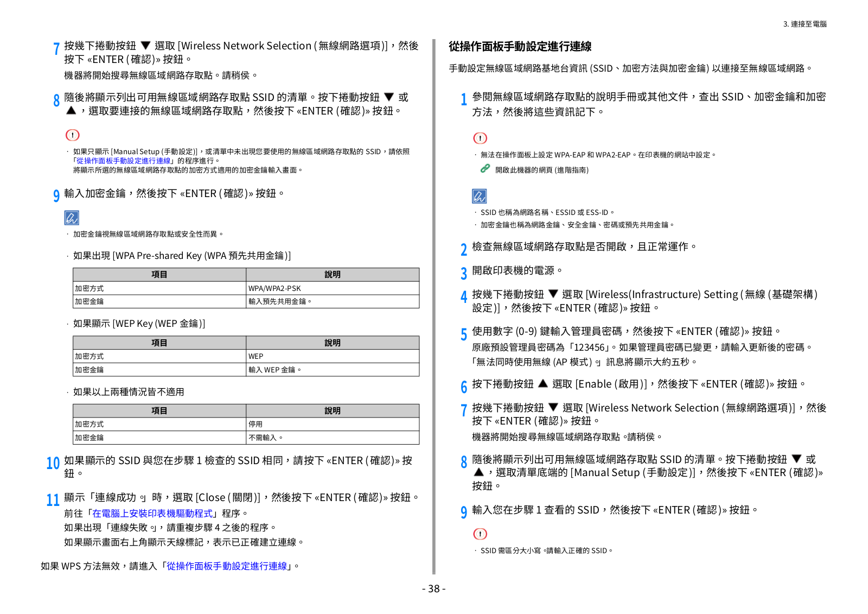Open the blue link 從操作面板手動設定進行連線 in the step 8 note
The height and width of the screenshot is (614, 868).
click(x=124, y=161)
